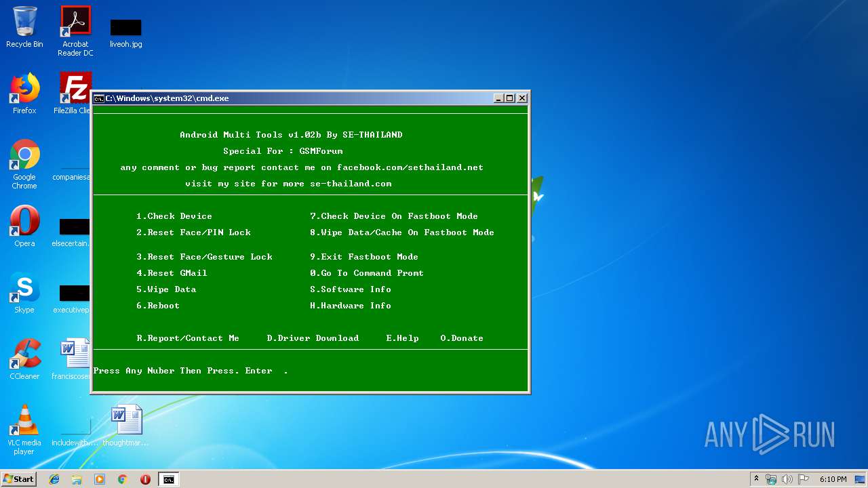Open the FileZilla Client desktop shortcut
The image size is (868, 488).
pos(73,94)
